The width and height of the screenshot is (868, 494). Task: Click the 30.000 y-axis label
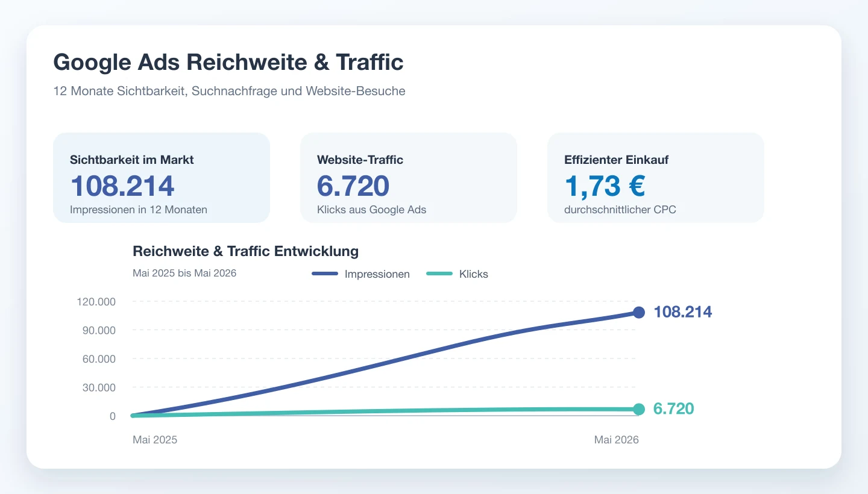coord(99,387)
